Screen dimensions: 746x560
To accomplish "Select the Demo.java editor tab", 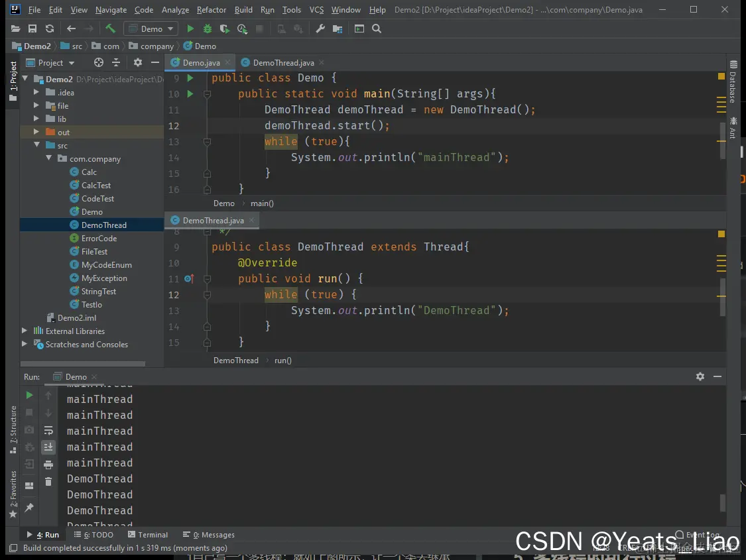I will [201, 63].
